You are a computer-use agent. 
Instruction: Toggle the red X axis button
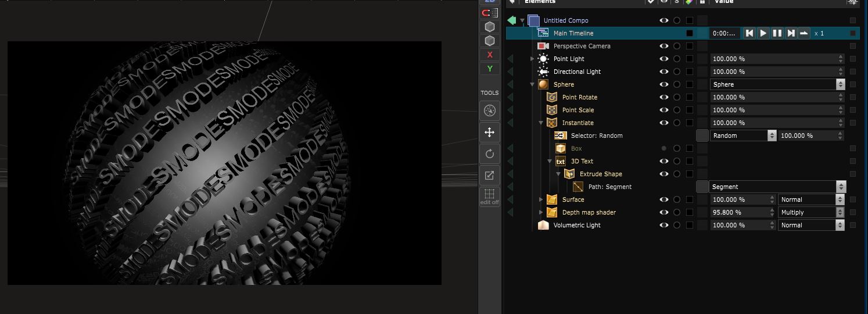(x=490, y=55)
